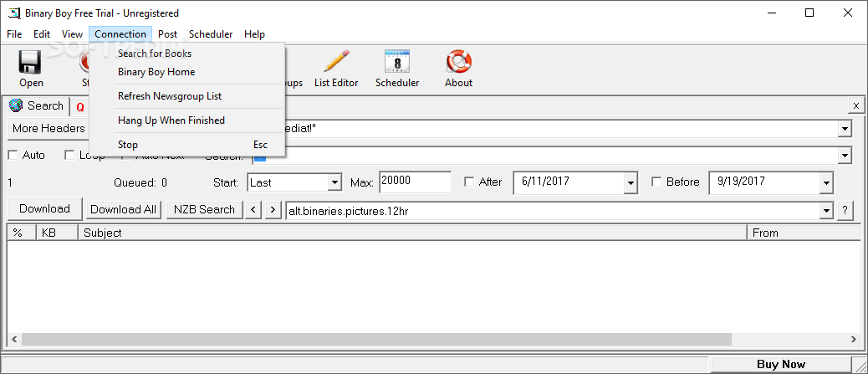
Task: Enable the After date checkbox
Action: pos(469,182)
